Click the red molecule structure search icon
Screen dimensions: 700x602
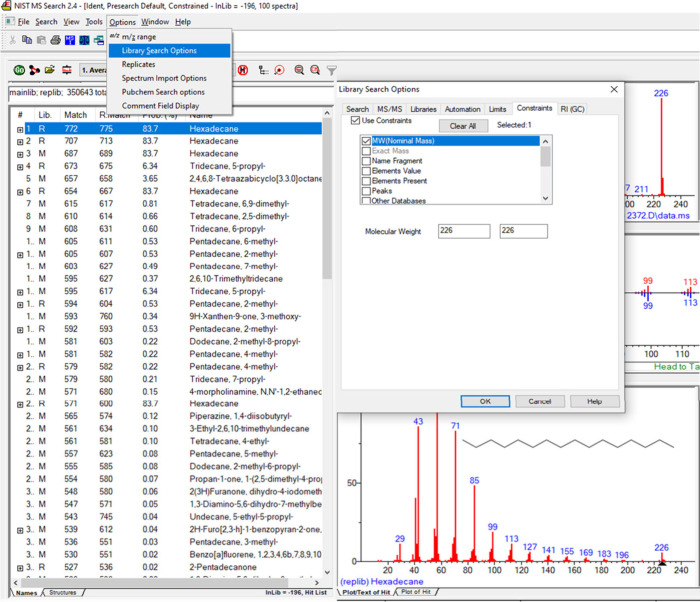click(x=34, y=70)
